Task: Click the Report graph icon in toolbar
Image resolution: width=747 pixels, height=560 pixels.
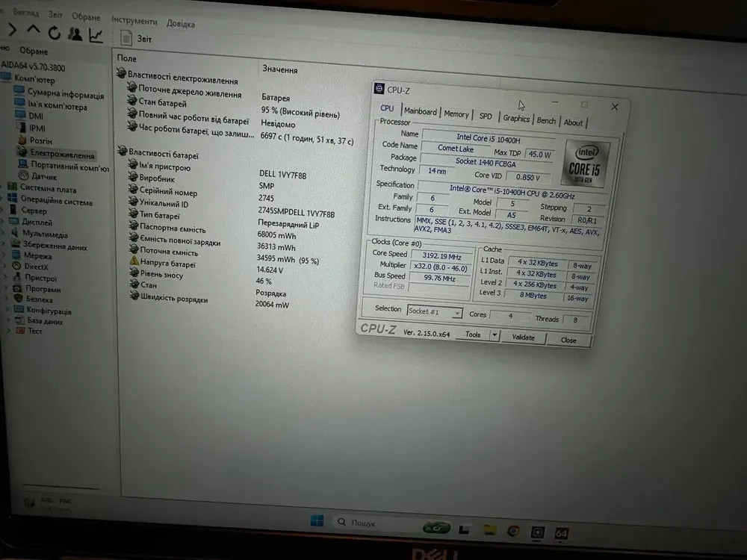Action: pos(96,34)
